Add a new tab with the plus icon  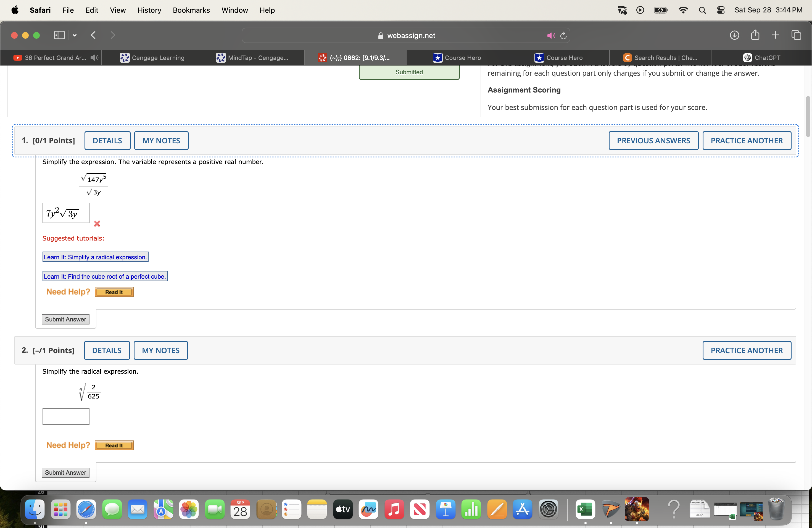coord(775,35)
